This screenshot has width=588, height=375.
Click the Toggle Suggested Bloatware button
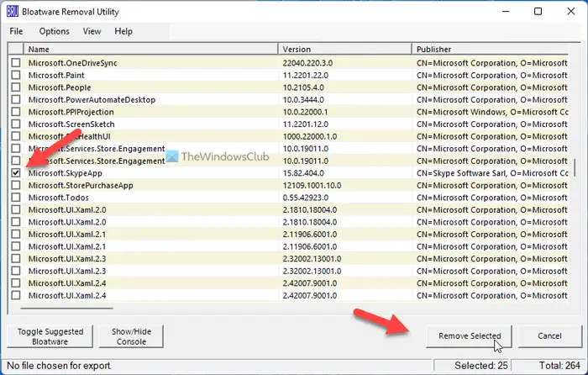(x=50, y=336)
